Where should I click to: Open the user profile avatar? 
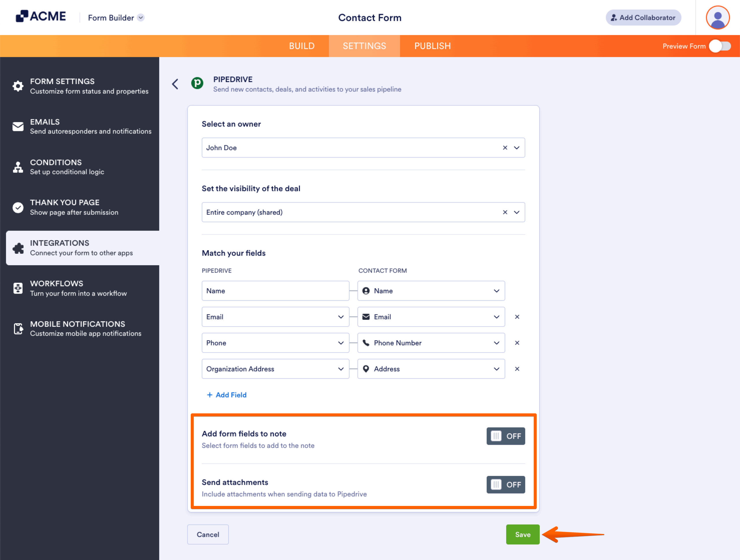coord(717,17)
